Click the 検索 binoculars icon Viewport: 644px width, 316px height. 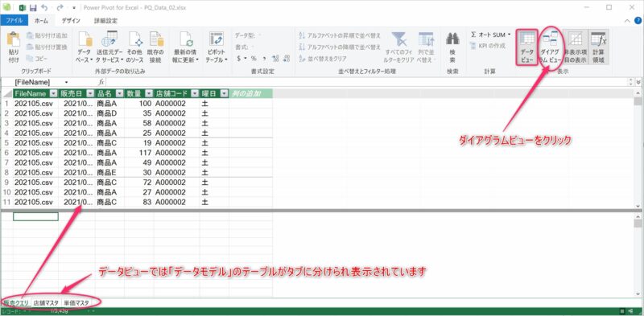[452, 39]
